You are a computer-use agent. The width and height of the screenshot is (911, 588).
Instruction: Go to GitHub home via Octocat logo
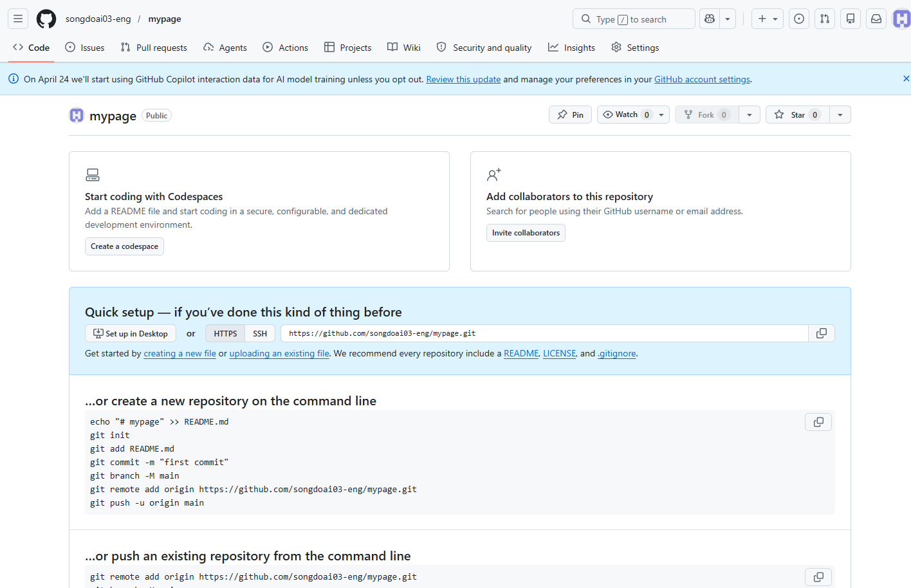(x=46, y=19)
